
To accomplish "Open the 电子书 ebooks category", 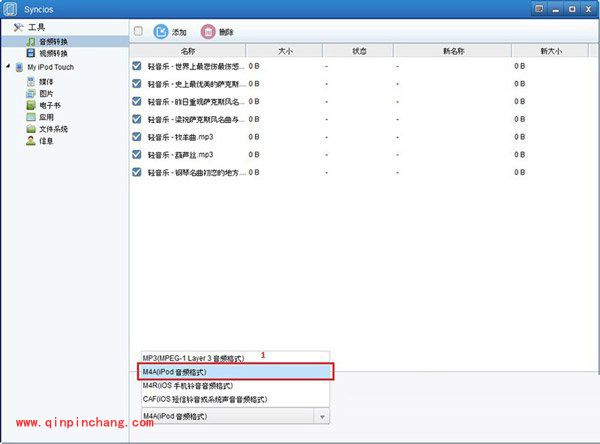I will coord(50,105).
